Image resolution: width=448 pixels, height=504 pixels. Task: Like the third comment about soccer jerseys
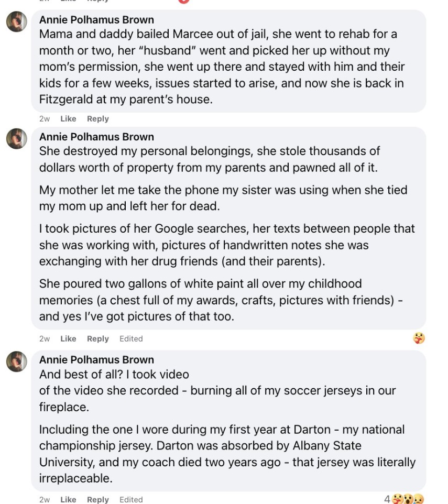(x=68, y=499)
